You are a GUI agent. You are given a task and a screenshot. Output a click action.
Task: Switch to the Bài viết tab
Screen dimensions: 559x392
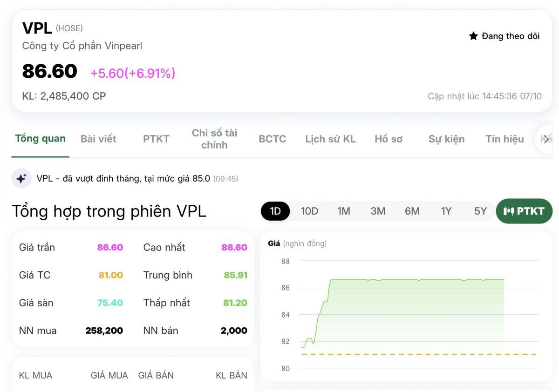pyautogui.click(x=98, y=139)
